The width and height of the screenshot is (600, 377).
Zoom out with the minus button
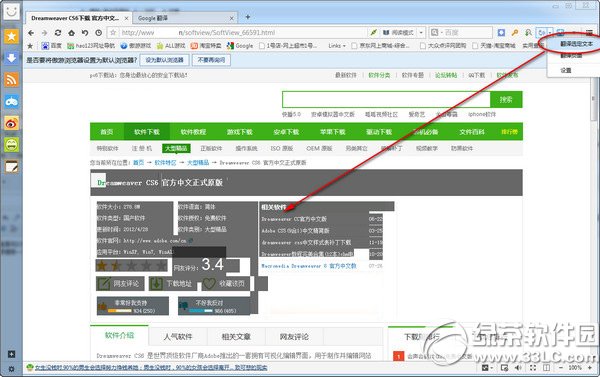point(561,368)
